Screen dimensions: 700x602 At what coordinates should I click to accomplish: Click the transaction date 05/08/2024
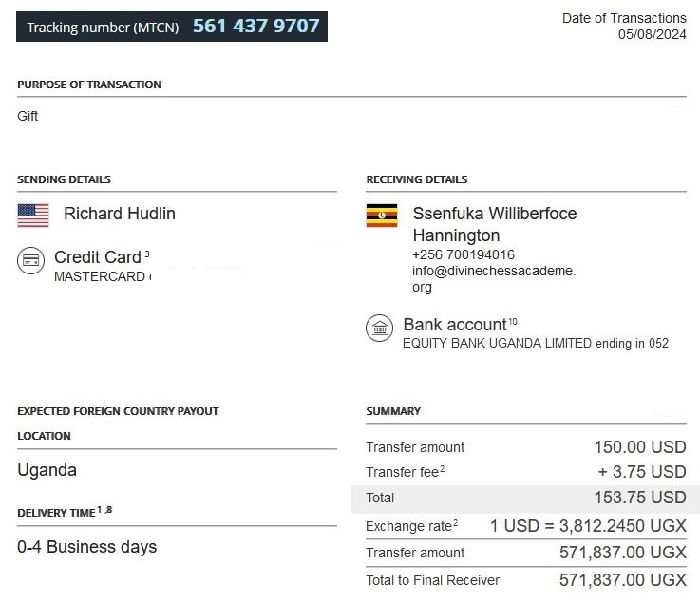[652, 34]
